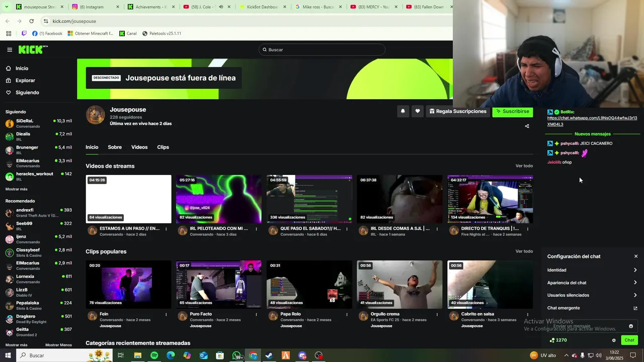The height and width of the screenshot is (362, 644).
Task: Open the Orgullo crema clip thumbnail
Action: point(399,285)
